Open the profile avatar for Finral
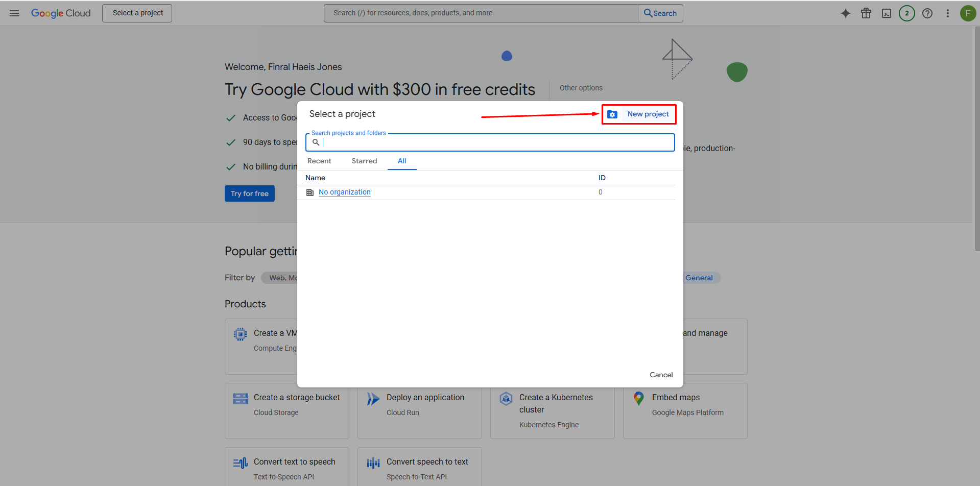The width and height of the screenshot is (980, 486). [x=968, y=13]
